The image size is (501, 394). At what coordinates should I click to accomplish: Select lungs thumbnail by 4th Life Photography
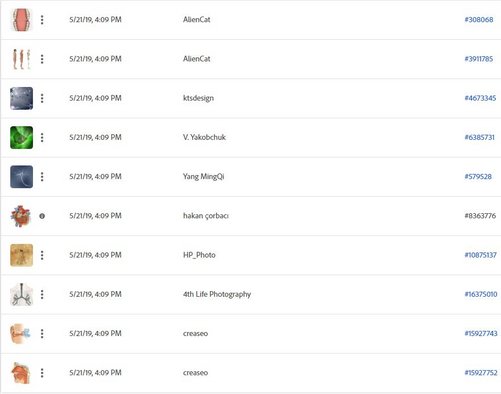pos(22,294)
